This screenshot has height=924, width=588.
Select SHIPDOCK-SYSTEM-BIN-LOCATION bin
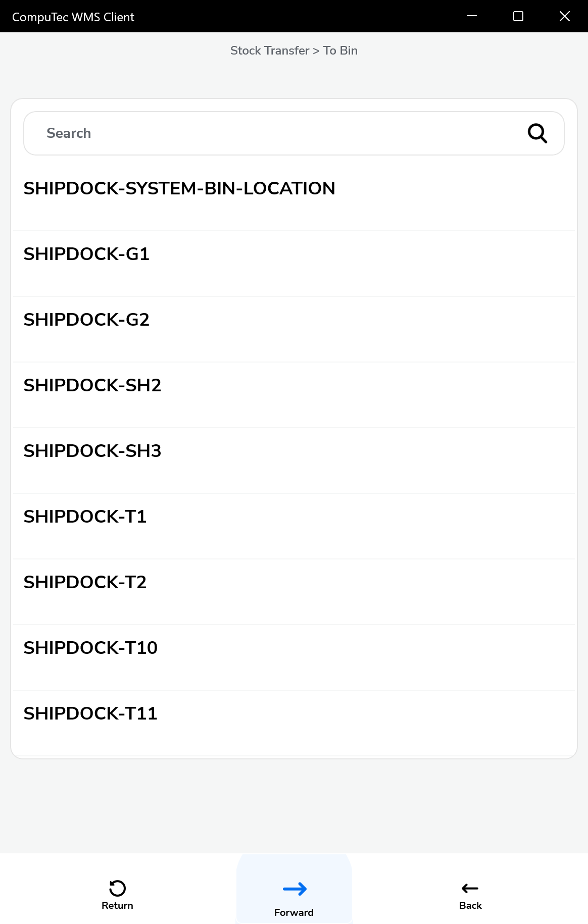coord(179,189)
